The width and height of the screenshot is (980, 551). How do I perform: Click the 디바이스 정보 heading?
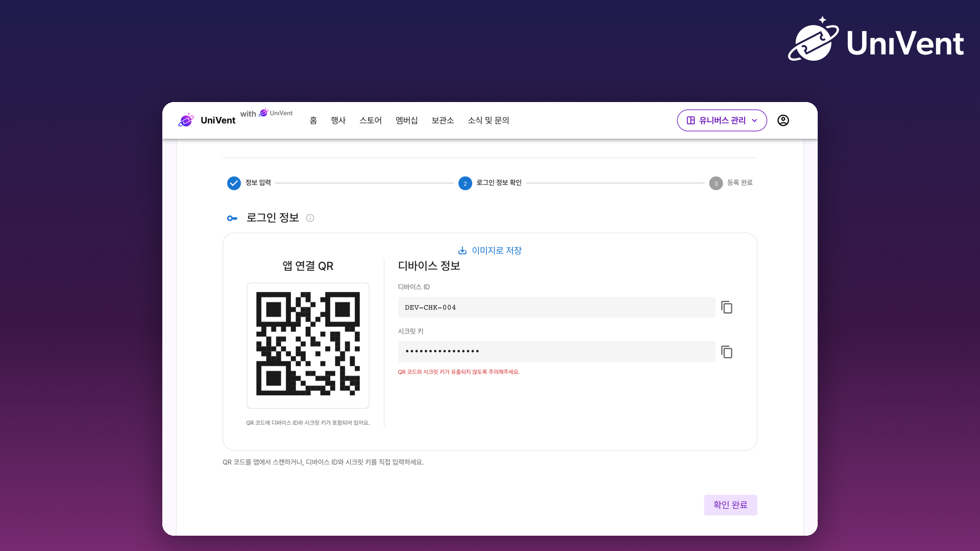click(x=429, y=266)
